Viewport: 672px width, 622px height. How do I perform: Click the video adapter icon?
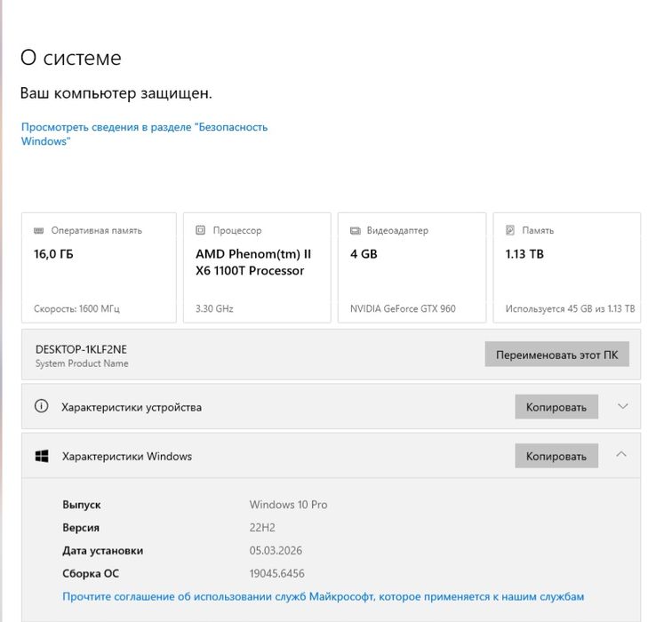coord(356,230)
